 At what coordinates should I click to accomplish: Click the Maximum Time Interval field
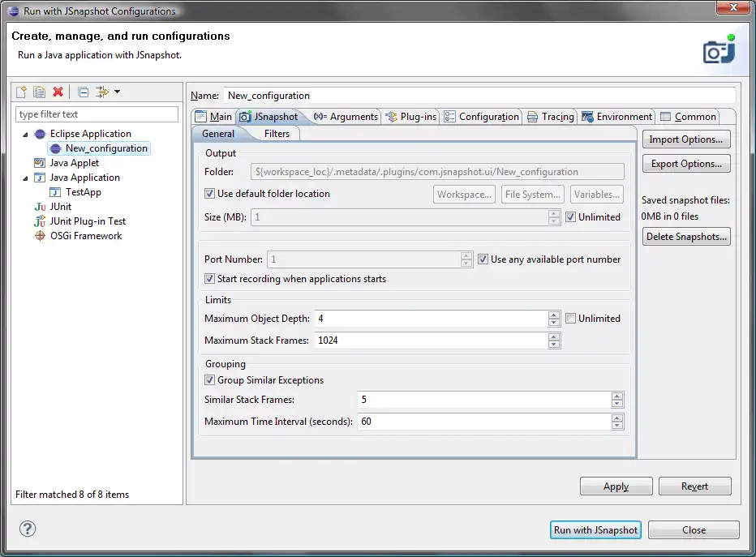click(x=484, y=421)
